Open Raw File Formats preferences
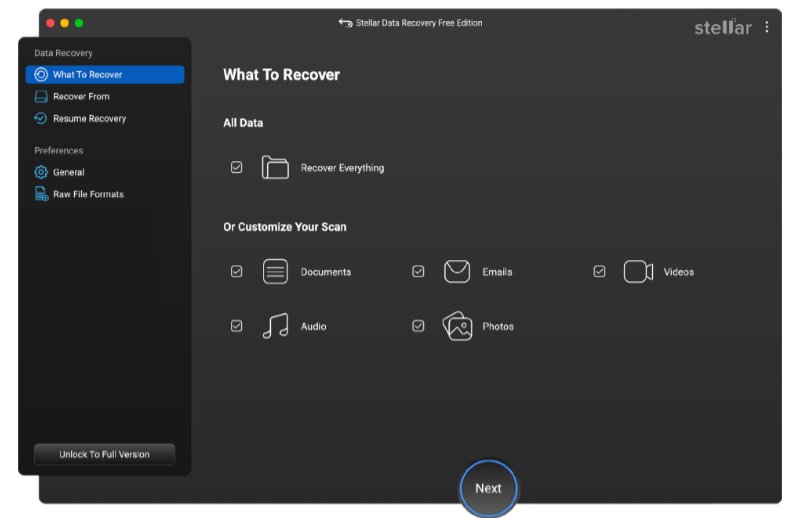Image resolution: width=799 pixels, height=518 pixels. coord(88,195)
